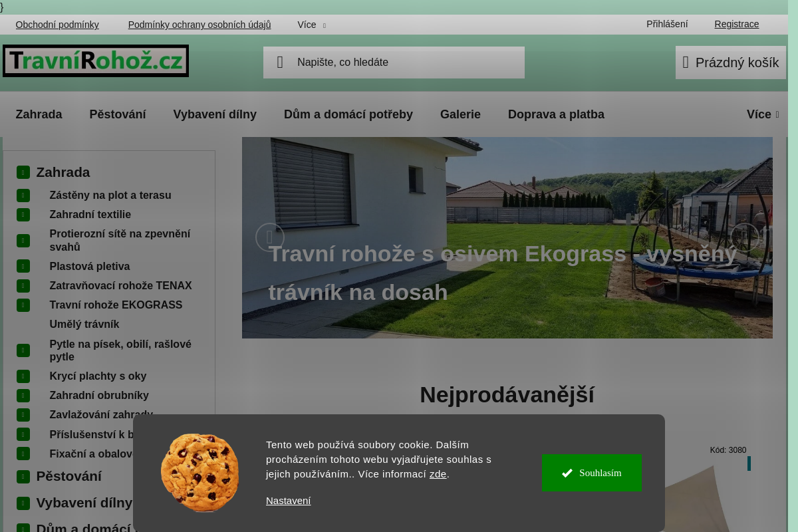Image resolution: width=798 pixels, height=532 pixels.
Task: Open Pytle na písek, obilí, rašlové pytle
Action: click(120, 350)
